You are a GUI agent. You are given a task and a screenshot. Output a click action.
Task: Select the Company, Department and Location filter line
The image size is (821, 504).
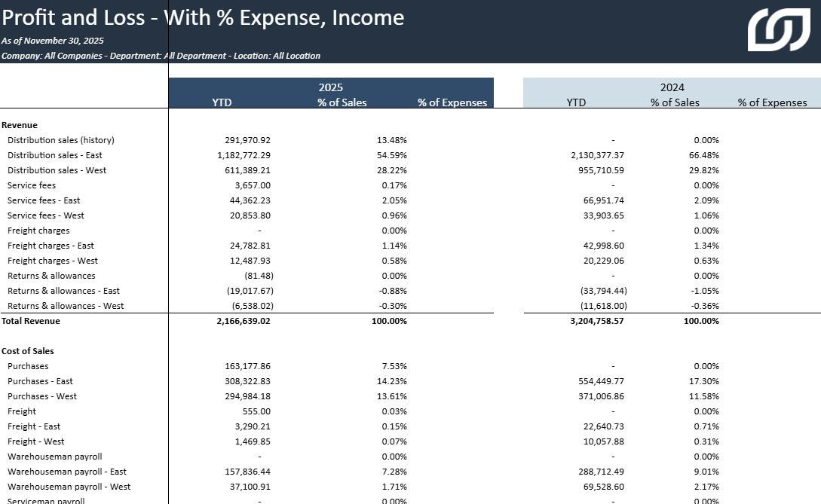(x=161, y=56)
